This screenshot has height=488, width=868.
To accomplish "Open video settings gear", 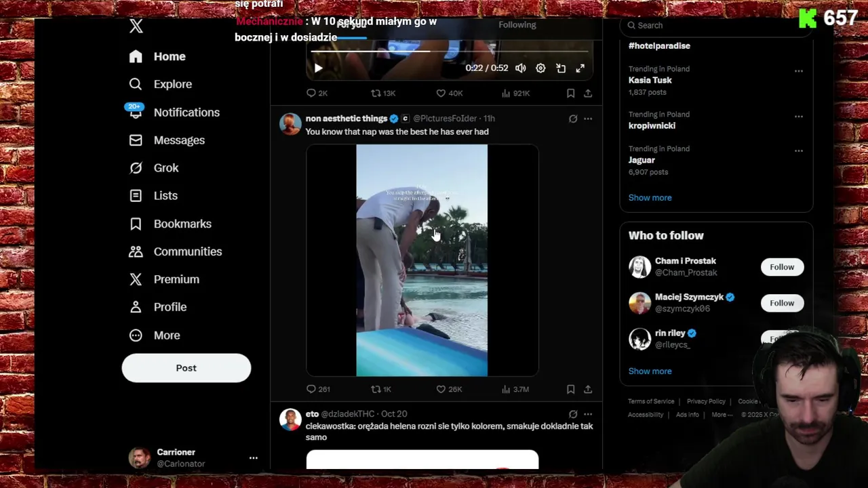I will [540, 68].
